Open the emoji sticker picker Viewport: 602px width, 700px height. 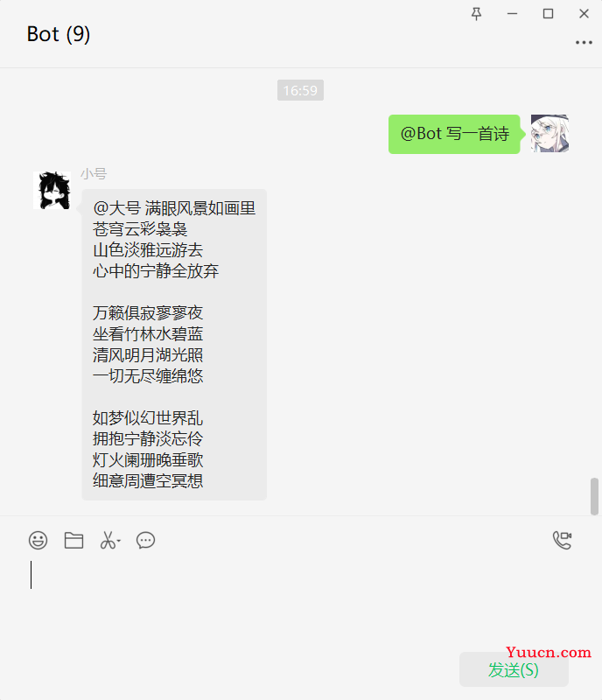pyautogui.click(x=38, y=540)
